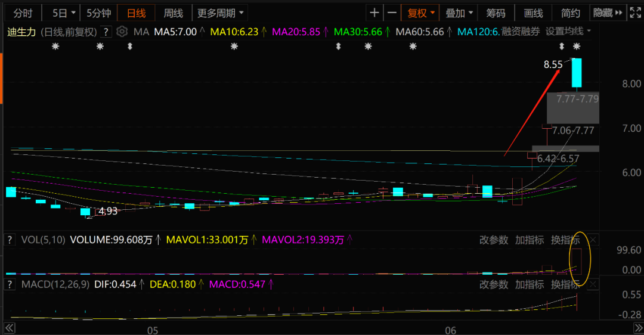The height and width of the screenshot is (335, 644).
Task: Close the MACD indicator panel
Action: point(593,284)
